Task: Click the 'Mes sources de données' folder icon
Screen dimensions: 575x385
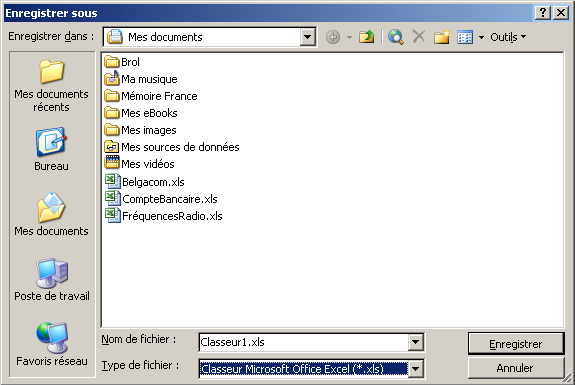Action: pos(111,147)
